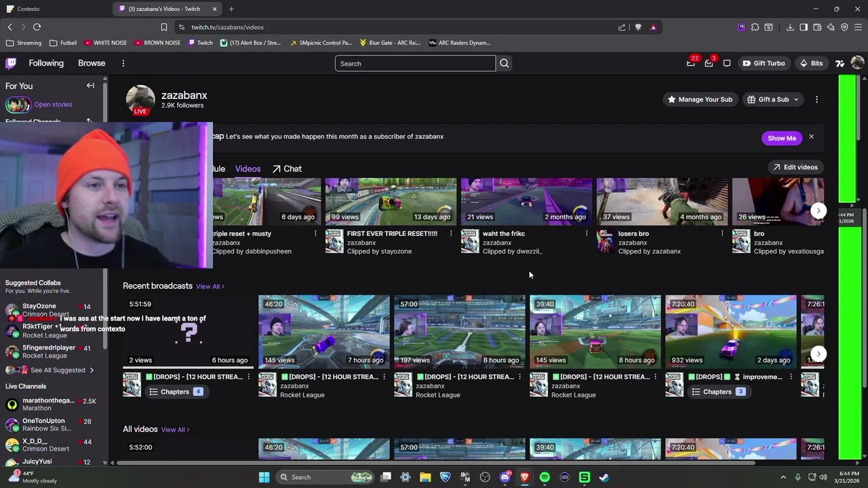The height and width of the screenshot is (488, 868).
Task: Toggle the browser sidebar panel icon
Action: (x=804, y=27)
